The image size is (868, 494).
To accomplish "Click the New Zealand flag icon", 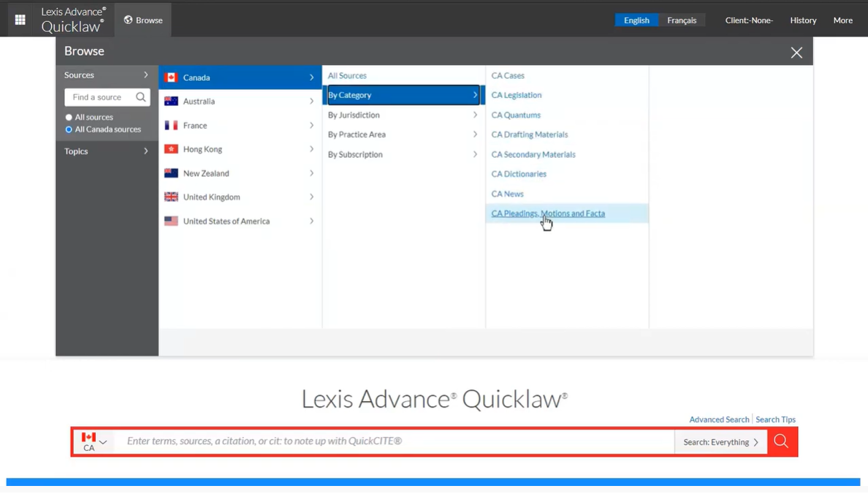I will click(x=171, y=172).
